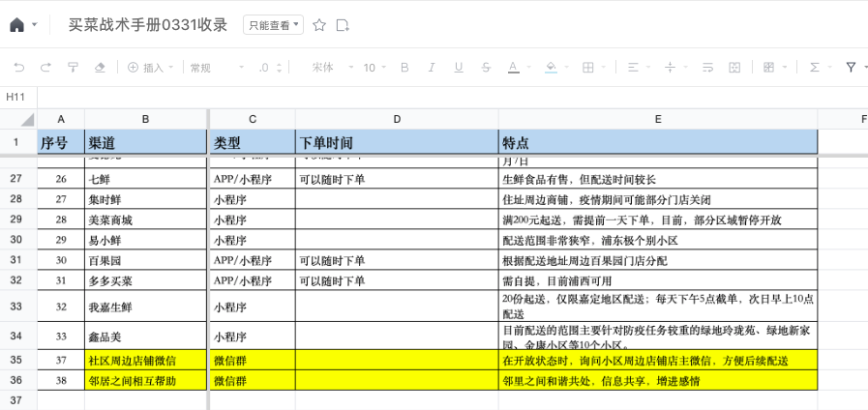Image resolution: width=868 pixels, height=410 pixels.
Task: Click the home icon in the header
Action: (17, 25)
